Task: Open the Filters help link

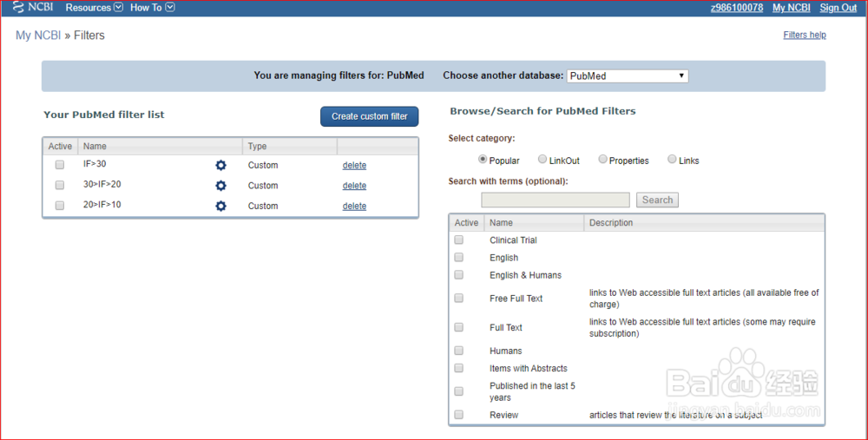Action: click(x=804, y=35)
